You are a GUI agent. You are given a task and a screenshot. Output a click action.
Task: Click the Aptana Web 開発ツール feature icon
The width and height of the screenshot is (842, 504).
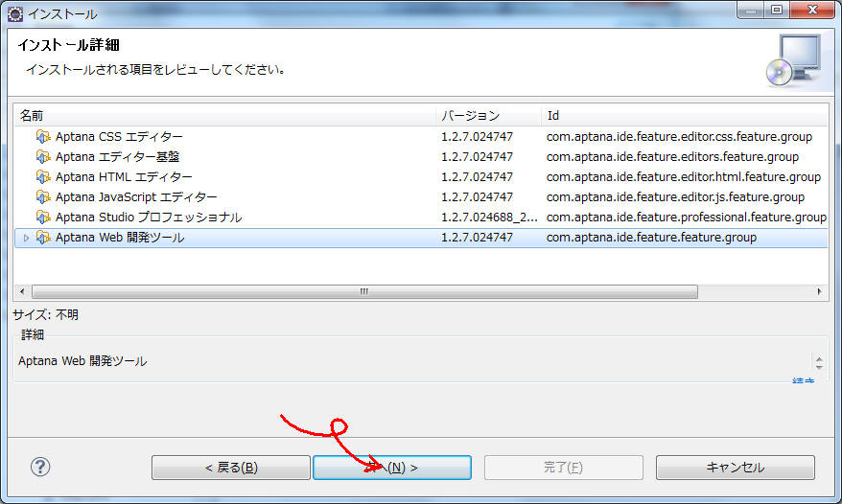(x=42, y=238)
